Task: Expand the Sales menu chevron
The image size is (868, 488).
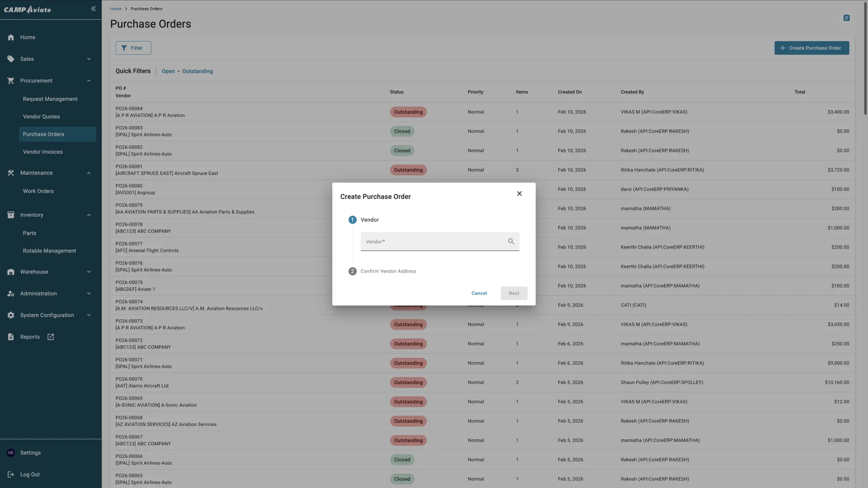Action: [x=89, y=59]
